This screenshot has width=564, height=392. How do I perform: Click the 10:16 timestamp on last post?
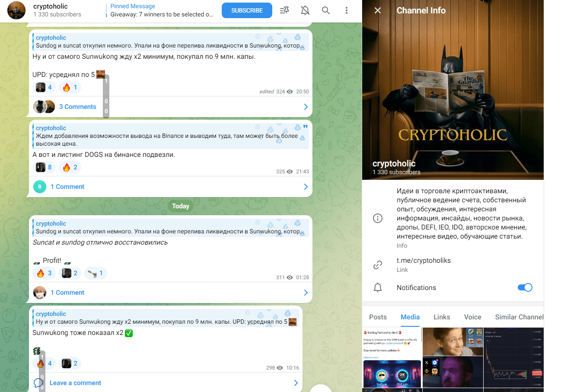coord(293,368)
